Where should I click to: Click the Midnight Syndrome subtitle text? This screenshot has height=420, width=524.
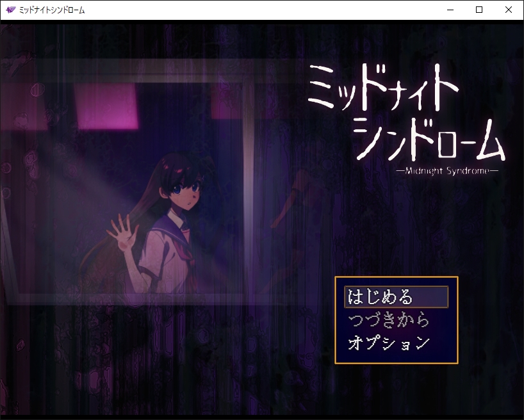pyautogui.click(x=446, y=171)
